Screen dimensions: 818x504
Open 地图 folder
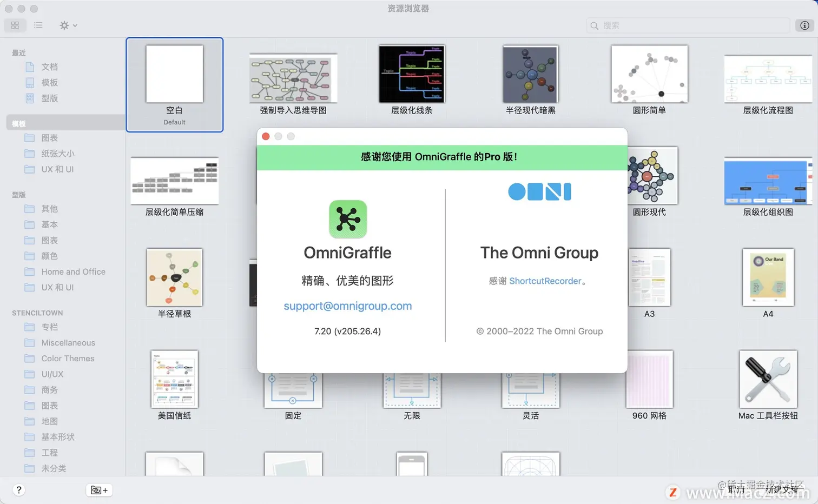[x=49, y=421]
